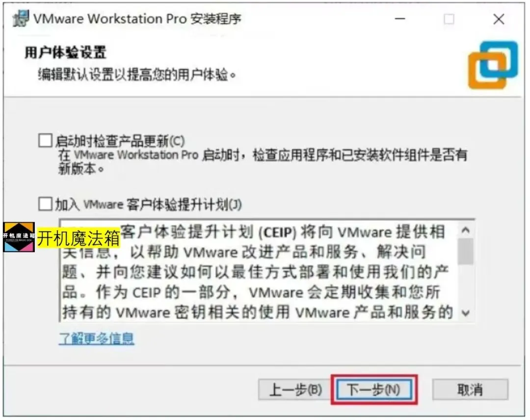This screenshot has height=420, width=530.
Task: Click the VMware installer icon in title bar
Action: click(x=21, y=19)
